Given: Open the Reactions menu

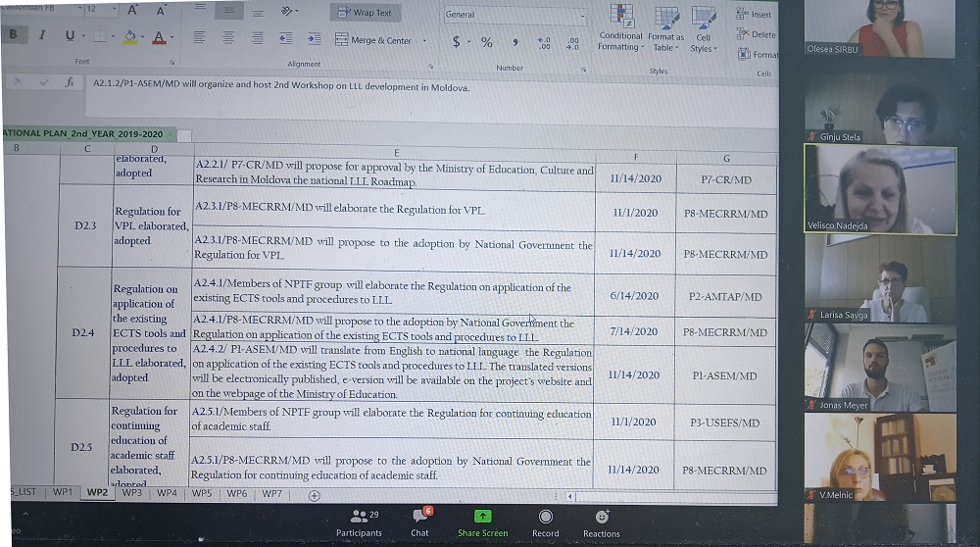Looking at the screenshot, I should click(601, 521).
